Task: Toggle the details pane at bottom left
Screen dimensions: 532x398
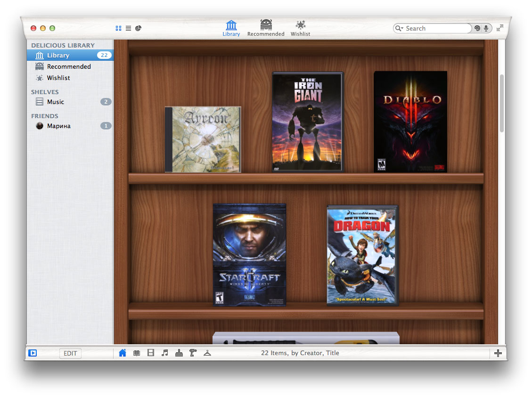Action: 33,353
